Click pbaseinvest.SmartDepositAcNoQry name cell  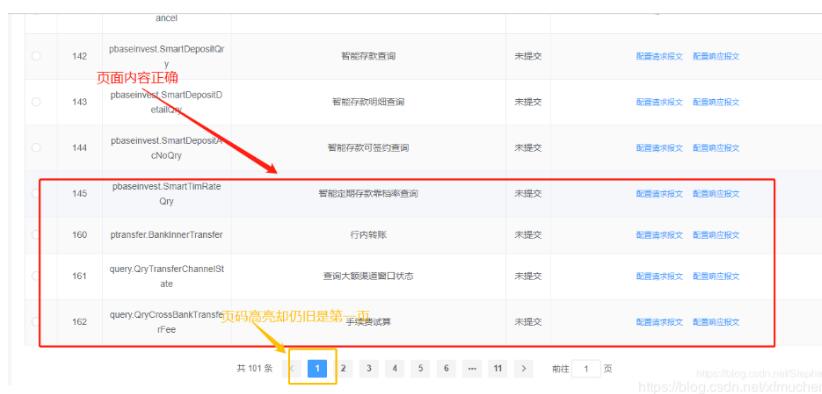[x=167, y=148]
